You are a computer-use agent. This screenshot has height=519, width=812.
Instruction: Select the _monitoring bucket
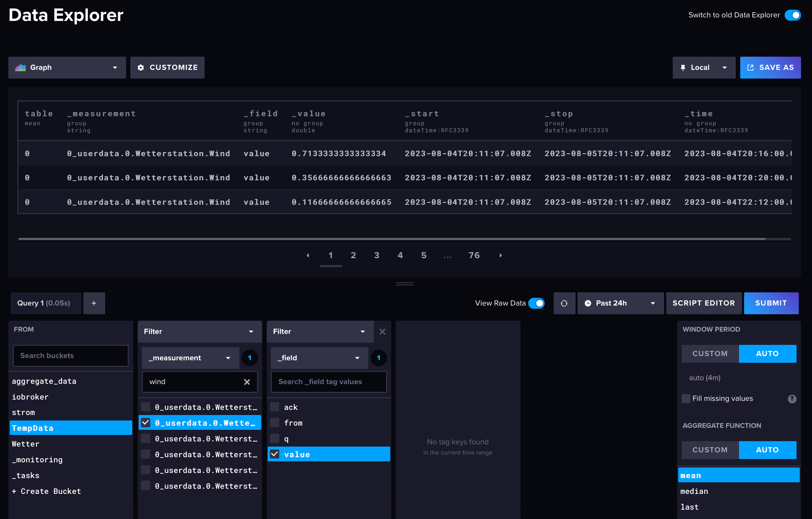[70, 460]
